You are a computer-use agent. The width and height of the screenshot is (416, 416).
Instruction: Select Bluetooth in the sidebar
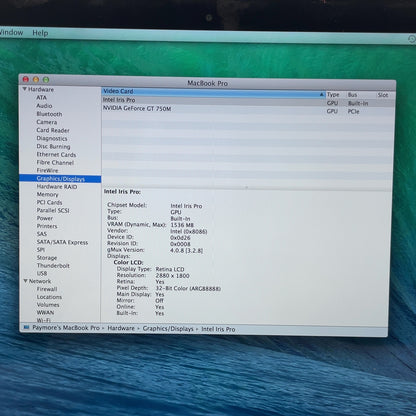pos(49,114)
